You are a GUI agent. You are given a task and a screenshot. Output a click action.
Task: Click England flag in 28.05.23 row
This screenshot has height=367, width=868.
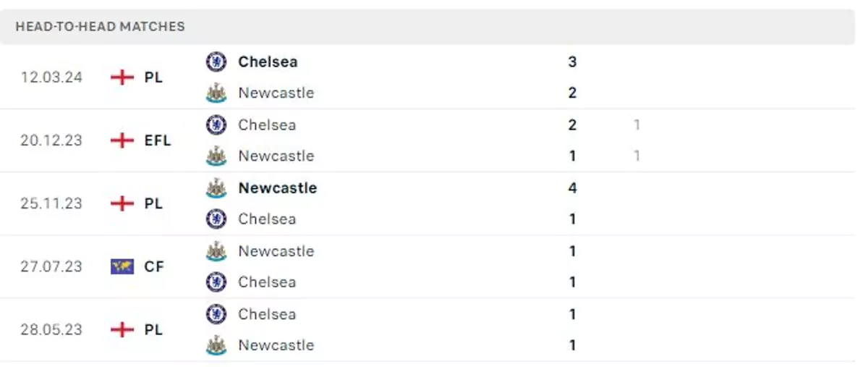click(x=122, y=329)
